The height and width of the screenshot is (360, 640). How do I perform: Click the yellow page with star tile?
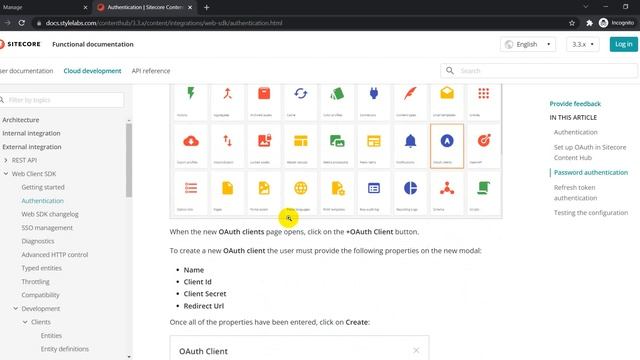[x=337, y=193]
